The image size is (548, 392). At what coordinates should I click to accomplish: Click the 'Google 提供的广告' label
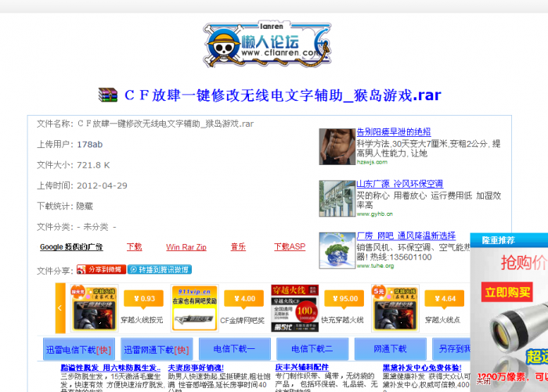point(71,247)
